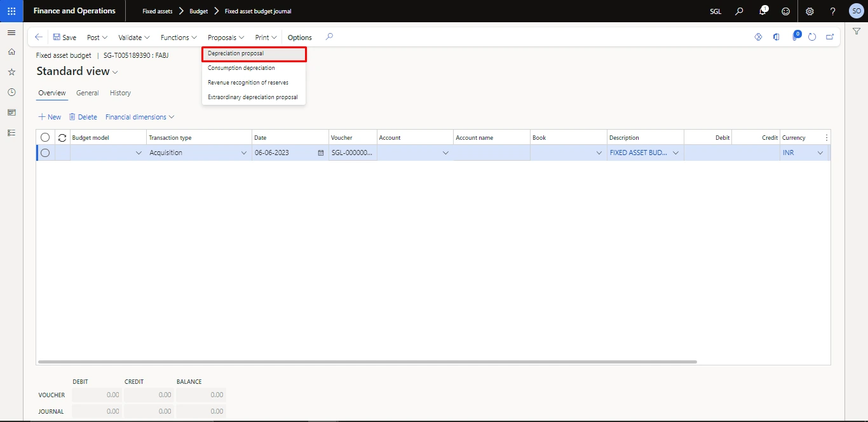Click the search icon in top bar
Viewport: 868px width, 422px height.
pos(739,11)
